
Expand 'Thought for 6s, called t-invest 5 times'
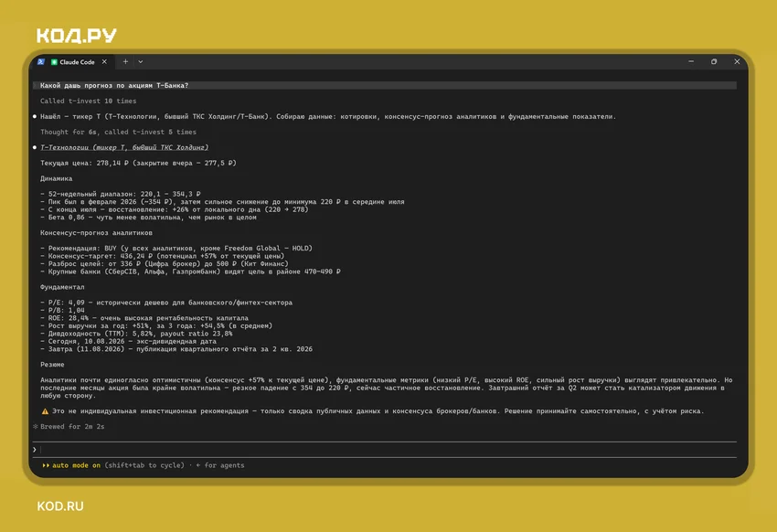click(118, 133)
